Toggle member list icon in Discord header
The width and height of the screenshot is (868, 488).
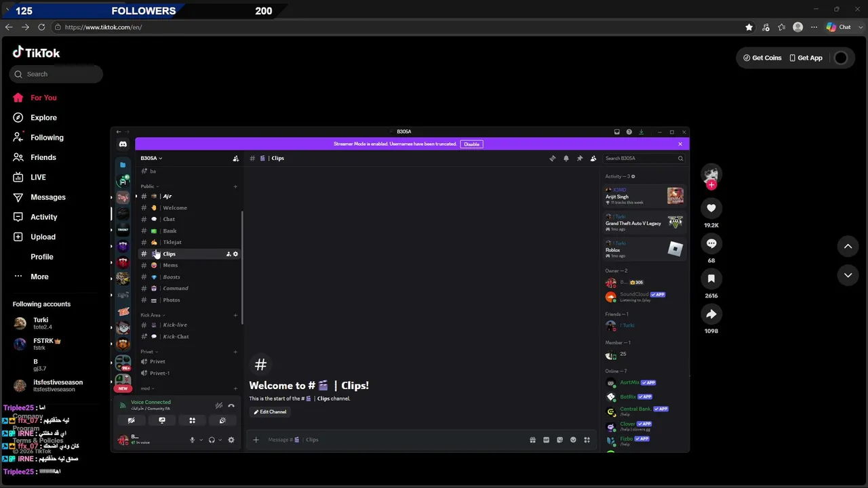pyautogui.click(x=593, y=159)
